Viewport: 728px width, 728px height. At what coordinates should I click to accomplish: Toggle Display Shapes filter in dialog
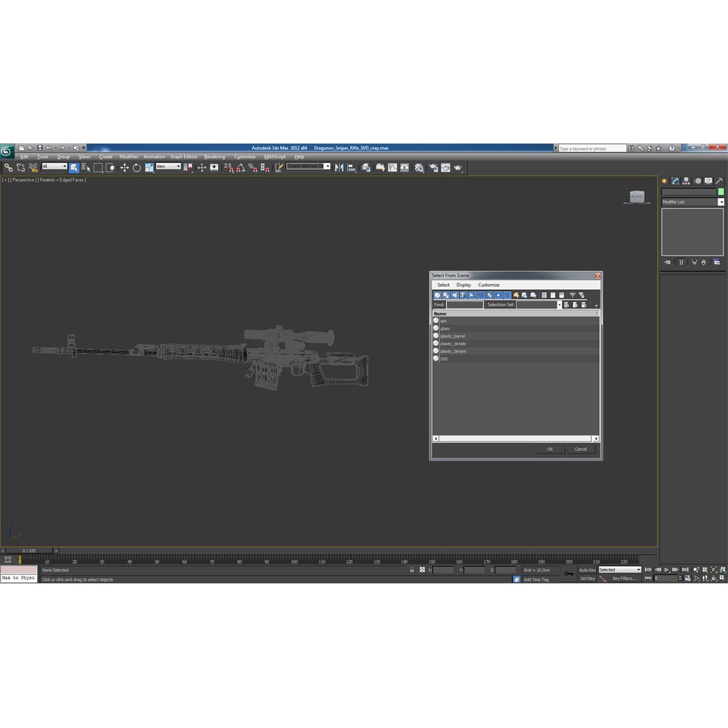coord(446,295)
